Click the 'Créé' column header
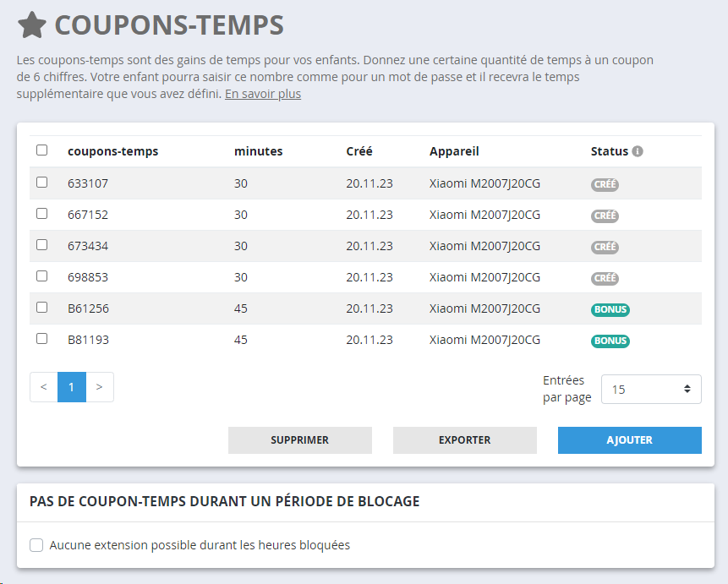This screenshot has height=584, width=728. coord(359,151)
